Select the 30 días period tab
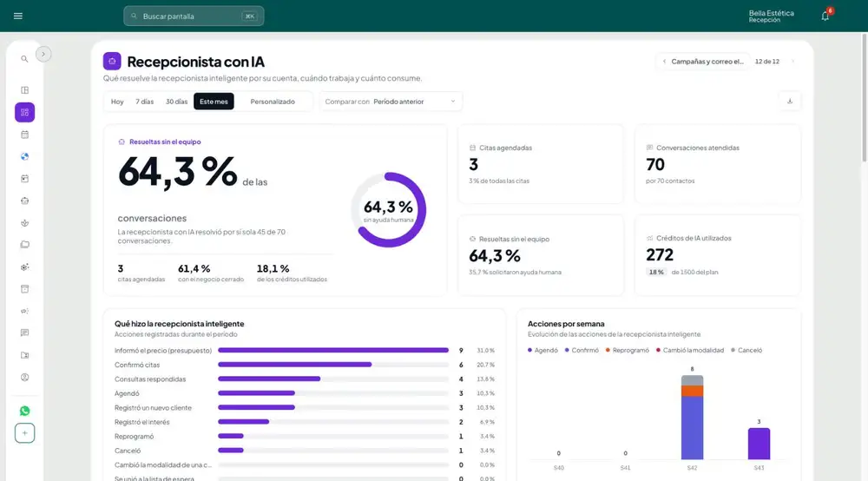868x481 pixels. coord(176,102)
